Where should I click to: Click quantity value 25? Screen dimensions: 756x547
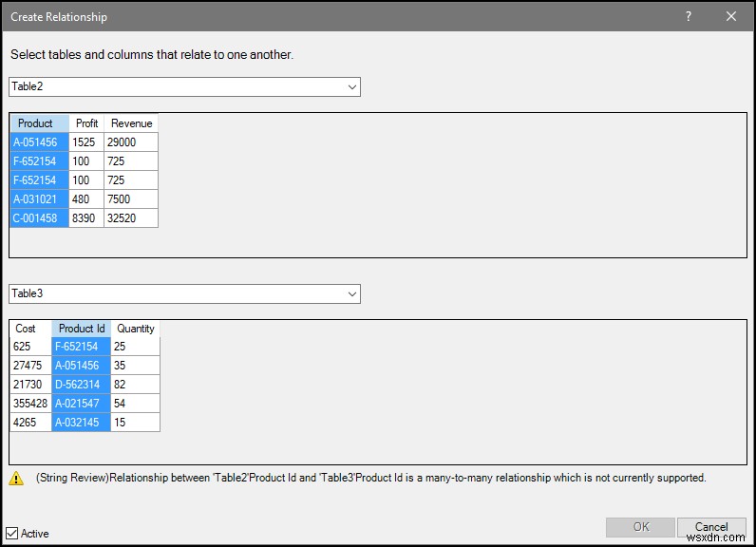(x=136, y=347)
